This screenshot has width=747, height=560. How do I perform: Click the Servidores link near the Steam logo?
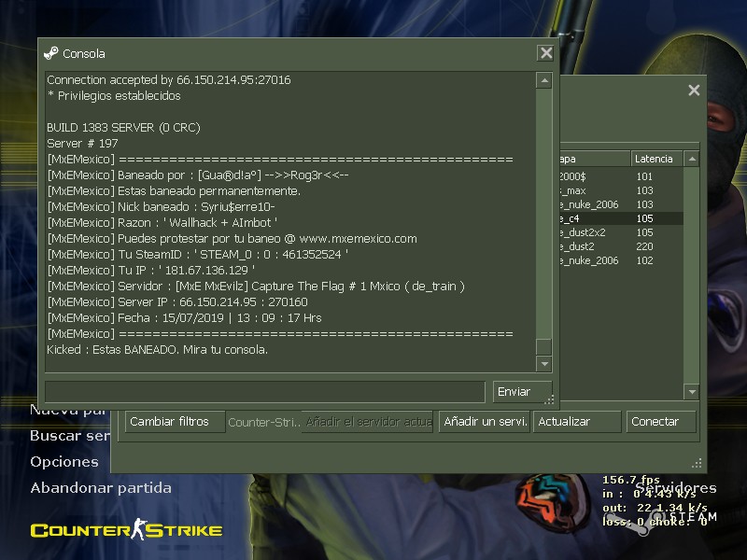[x=676, y=487]
